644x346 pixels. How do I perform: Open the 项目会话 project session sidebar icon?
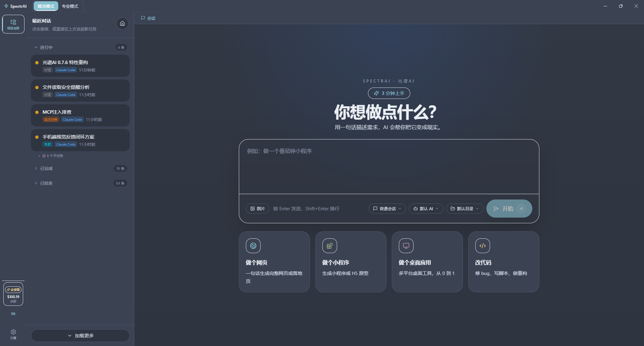pyautogui.click(x=13, y=24)
